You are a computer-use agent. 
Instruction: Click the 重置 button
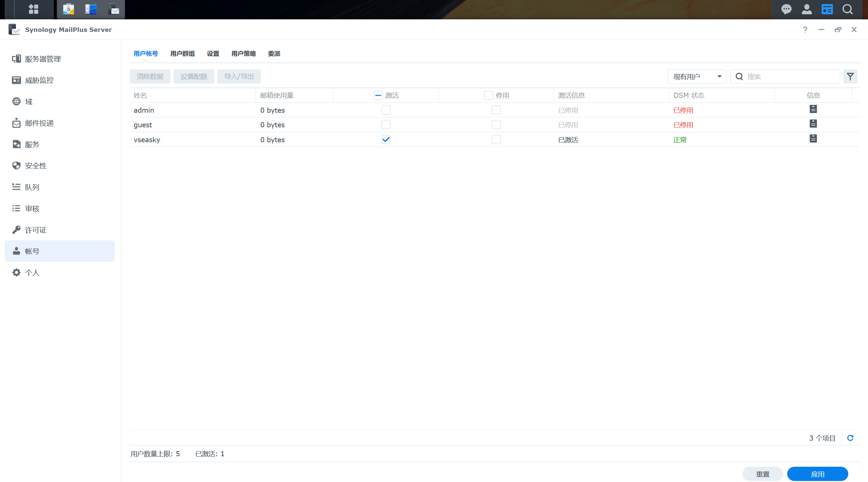tap(762, 474)
